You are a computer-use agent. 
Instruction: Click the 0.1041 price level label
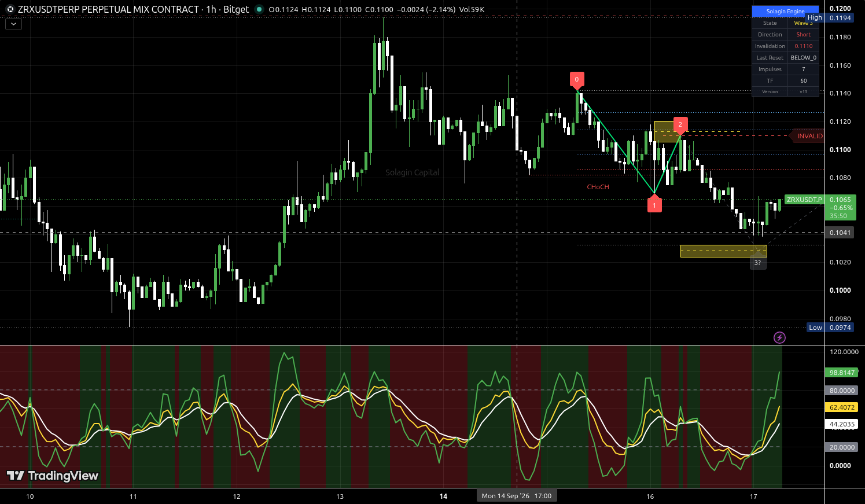[840, 233]
